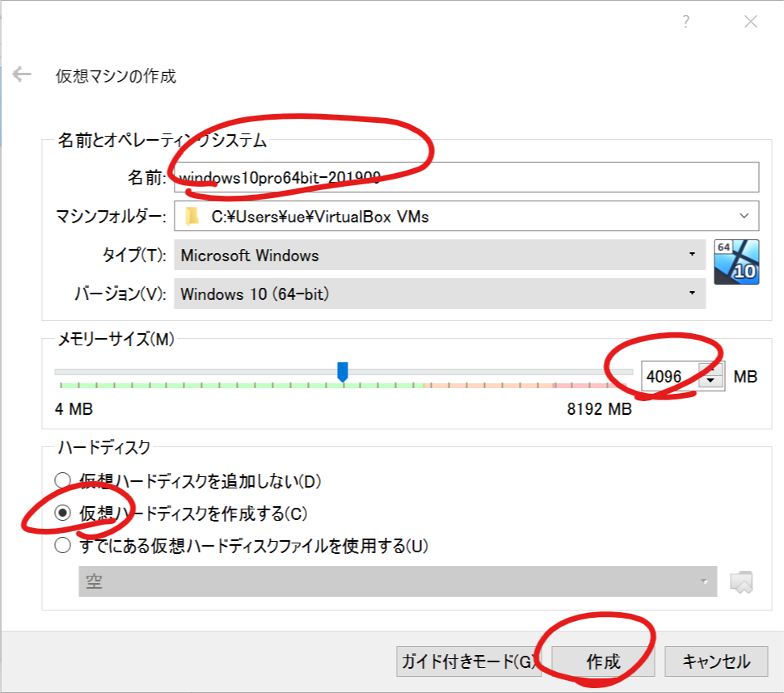Select 仮想ハードディスクを追加しない option

tap(62, 481)
